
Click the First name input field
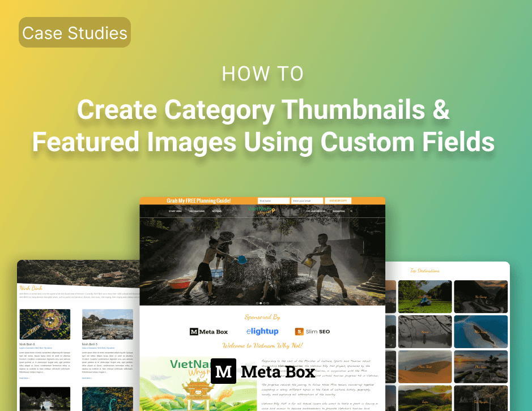pos(273,201)
